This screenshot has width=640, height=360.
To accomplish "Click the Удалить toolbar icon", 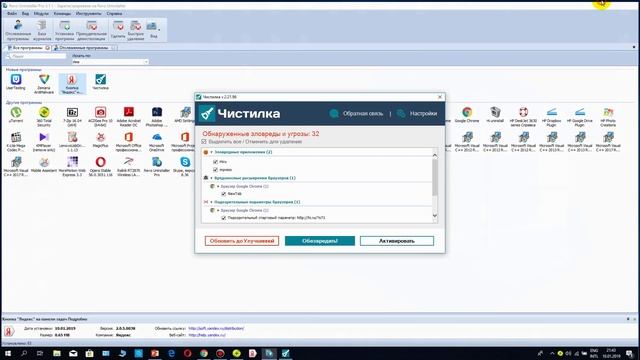I will pos(118,30).
